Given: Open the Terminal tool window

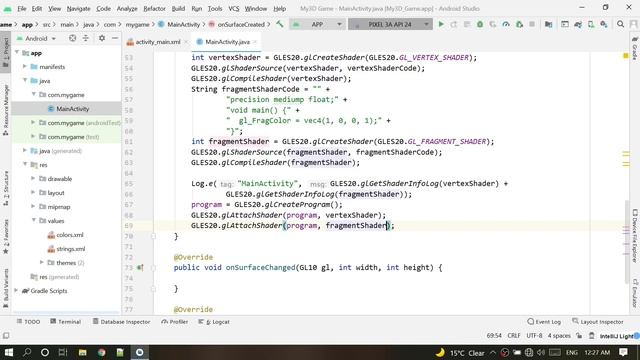Looking at the screenshot, I should point(65,322).
